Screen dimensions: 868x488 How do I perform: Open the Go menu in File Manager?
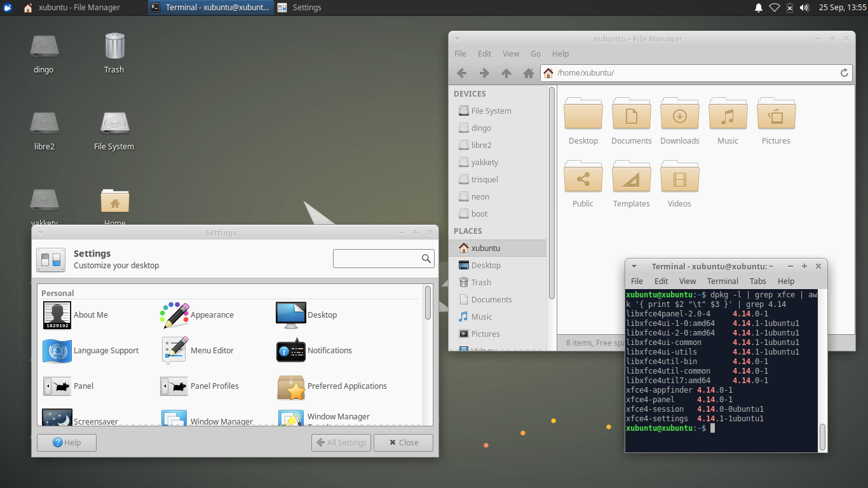pyautogui.click(x=536, y=53)
